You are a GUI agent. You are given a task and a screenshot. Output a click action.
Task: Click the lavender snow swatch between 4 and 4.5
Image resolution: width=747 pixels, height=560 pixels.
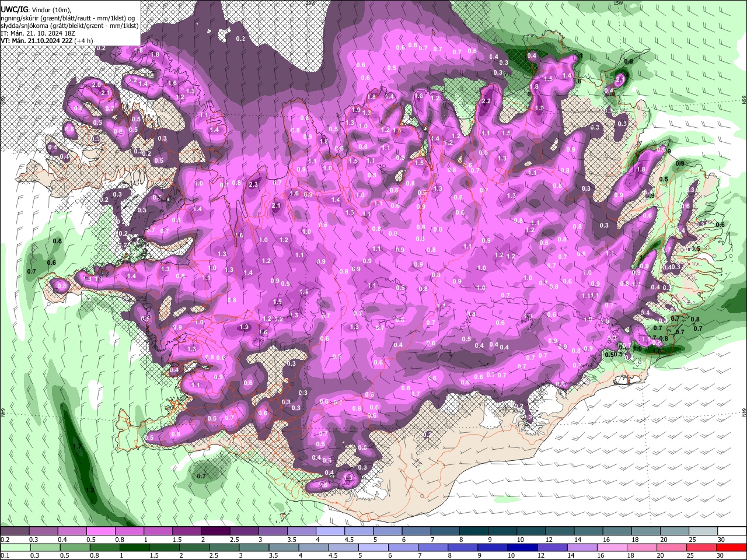pyautogui.click(x=330, y=531)
